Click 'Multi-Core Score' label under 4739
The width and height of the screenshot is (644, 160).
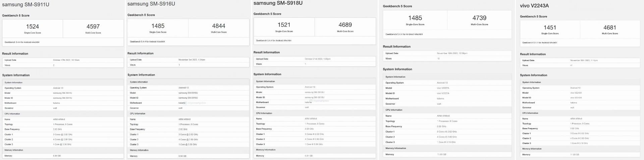pos(479,24)
